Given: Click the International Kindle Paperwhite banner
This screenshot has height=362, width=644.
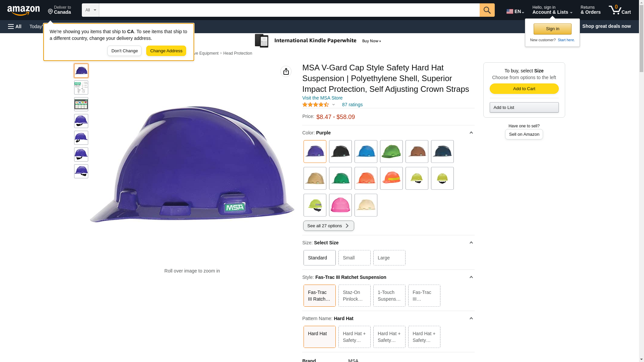Looking at the screenshot, I should click(x=318, y=41).
